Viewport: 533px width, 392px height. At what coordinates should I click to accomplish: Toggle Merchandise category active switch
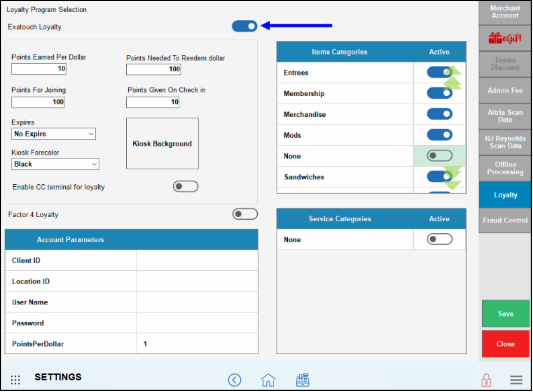click(x=439, y=114)
